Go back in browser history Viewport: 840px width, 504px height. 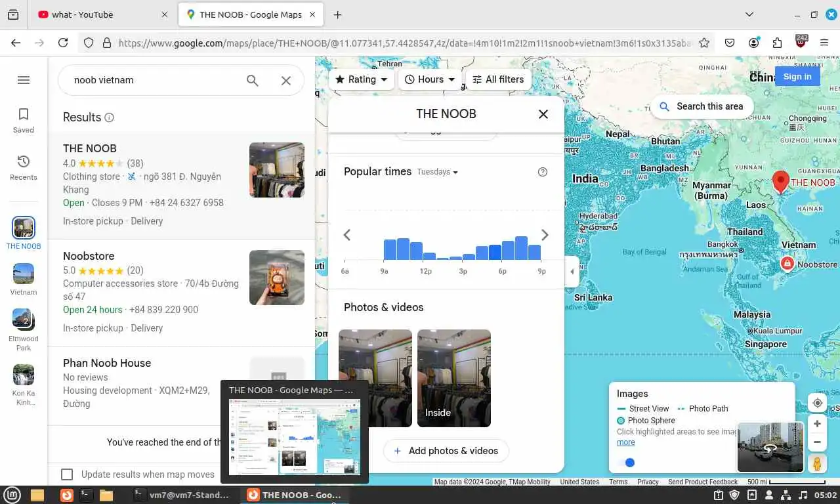16,43
